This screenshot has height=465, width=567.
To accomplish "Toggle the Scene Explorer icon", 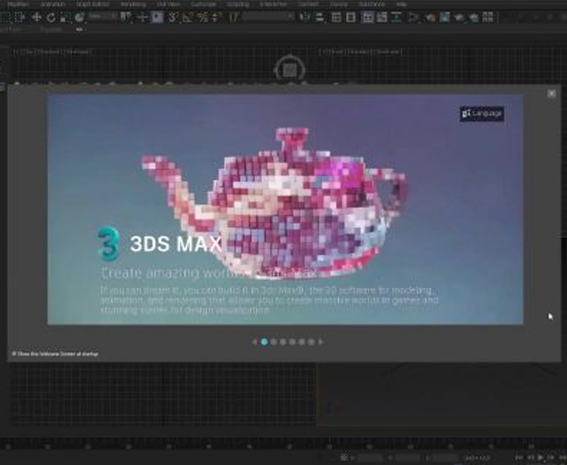I will (x=336, y=17).
